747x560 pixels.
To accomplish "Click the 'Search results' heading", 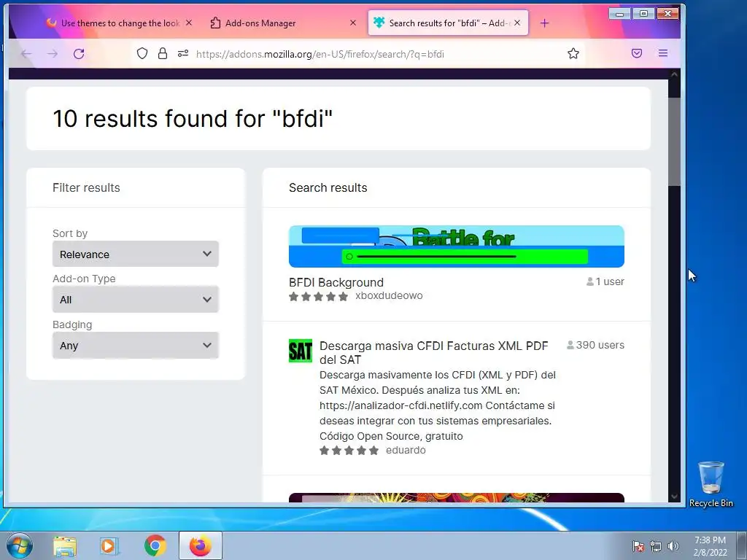I will (328, 187).
